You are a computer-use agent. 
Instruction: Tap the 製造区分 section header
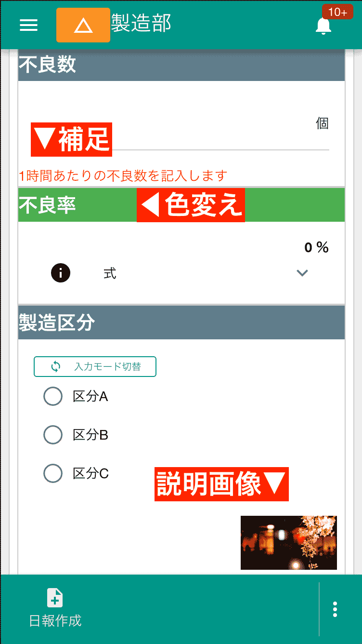click(x=181, y=322)
